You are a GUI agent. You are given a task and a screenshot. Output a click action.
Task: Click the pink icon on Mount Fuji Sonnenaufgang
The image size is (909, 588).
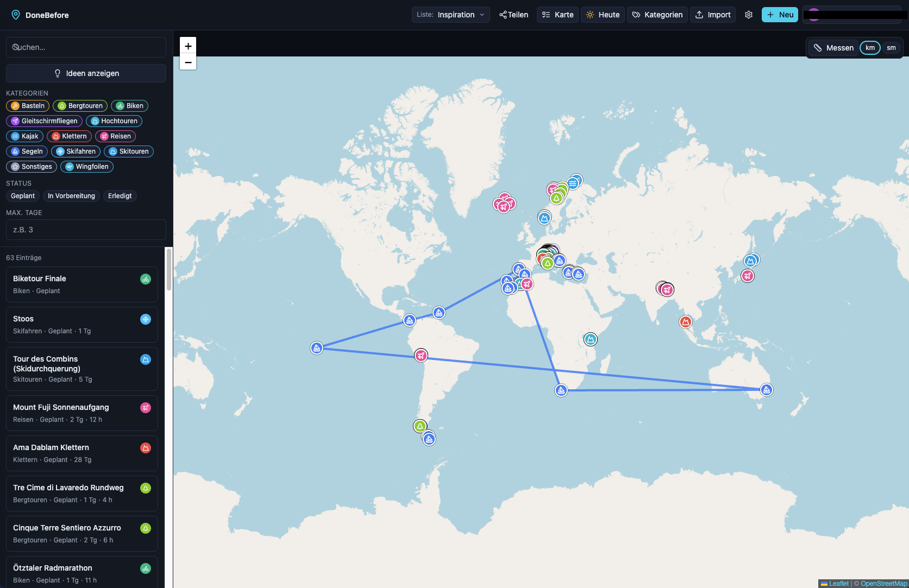146,408
